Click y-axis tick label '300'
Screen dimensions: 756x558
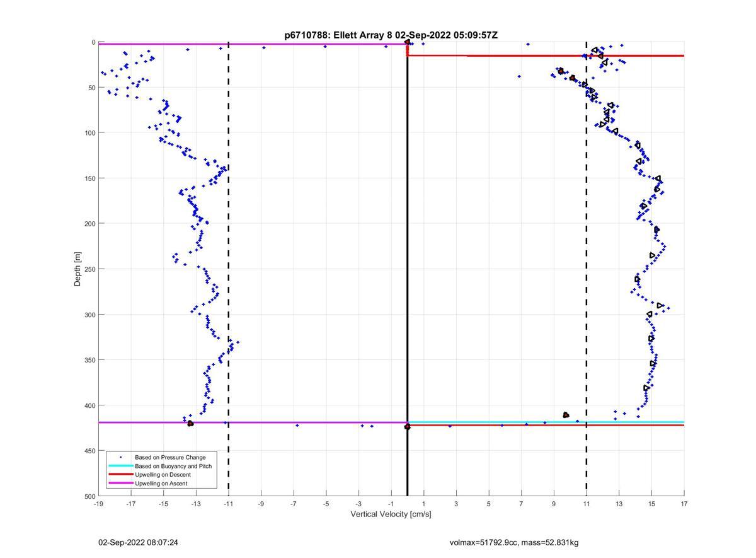tap(89, 315)
